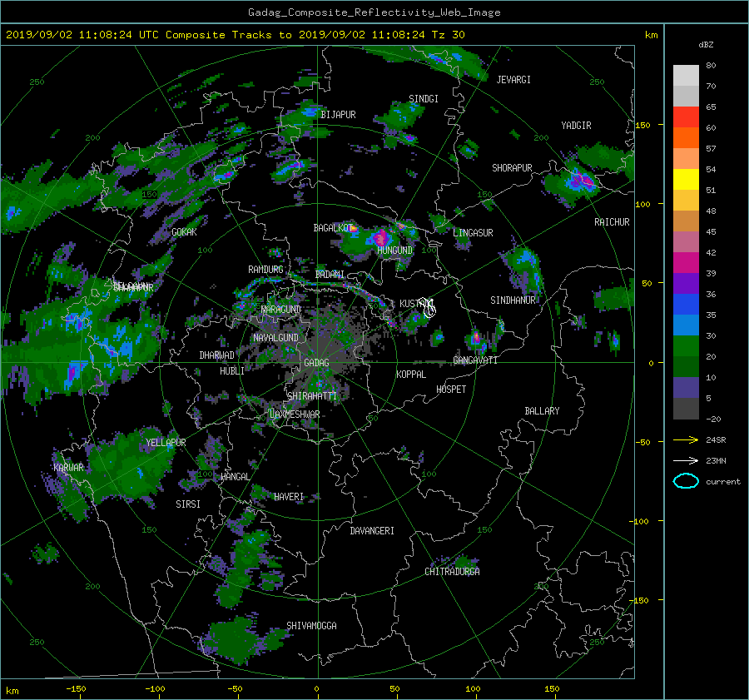749x700 pixels.
Task: Click the CHITRADURGA city label
Action: coord(452,572)
